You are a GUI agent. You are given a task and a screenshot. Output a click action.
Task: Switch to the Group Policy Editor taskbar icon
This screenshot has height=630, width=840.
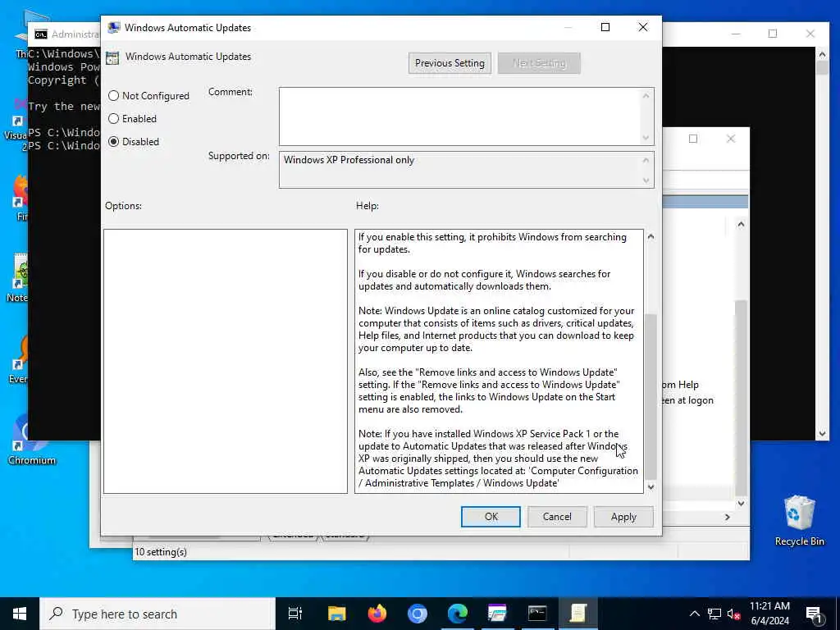click(577, 614)
